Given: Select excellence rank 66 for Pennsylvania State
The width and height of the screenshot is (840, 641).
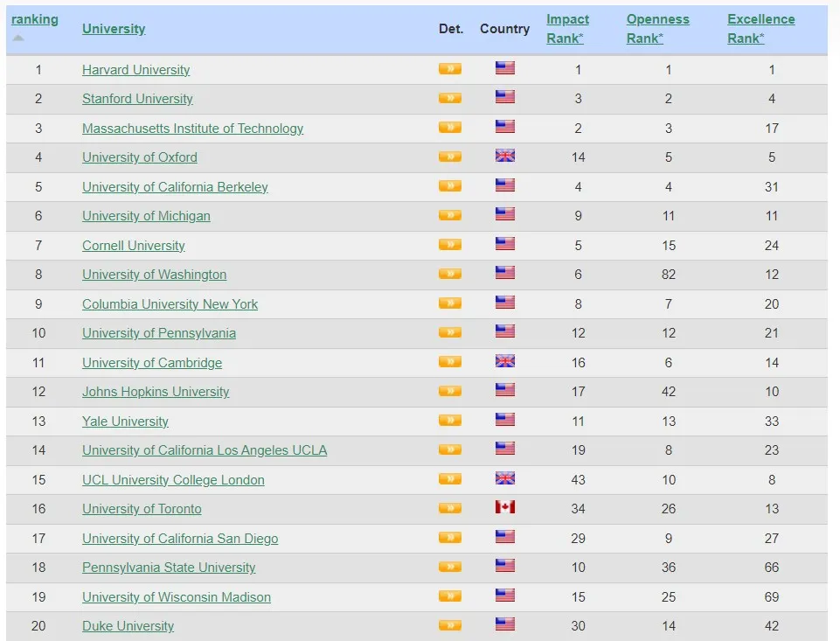Looking at the screenshot, I should [772, 567].
